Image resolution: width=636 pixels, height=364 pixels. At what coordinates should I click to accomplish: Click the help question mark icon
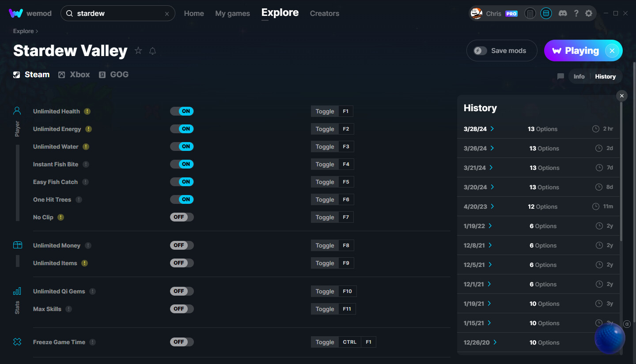(x=576, y=13)
